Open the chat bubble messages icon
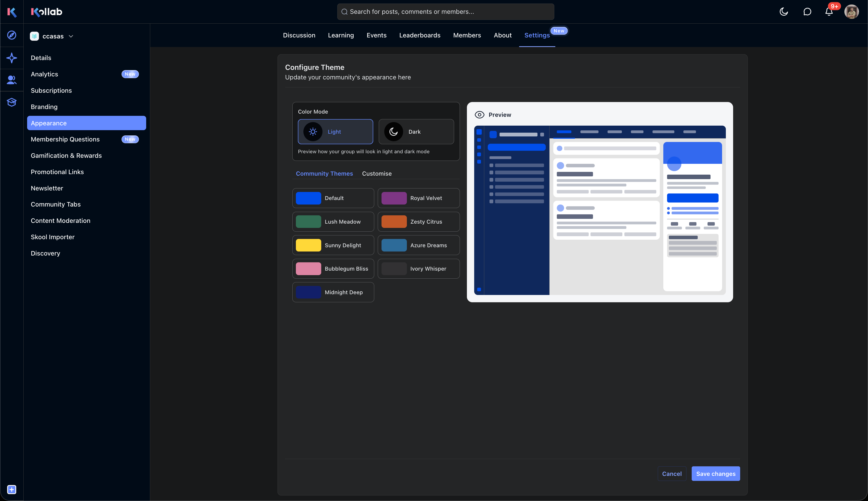Viewport: 868px width, 501px height. pyautogui.click(x=807, y=12)
